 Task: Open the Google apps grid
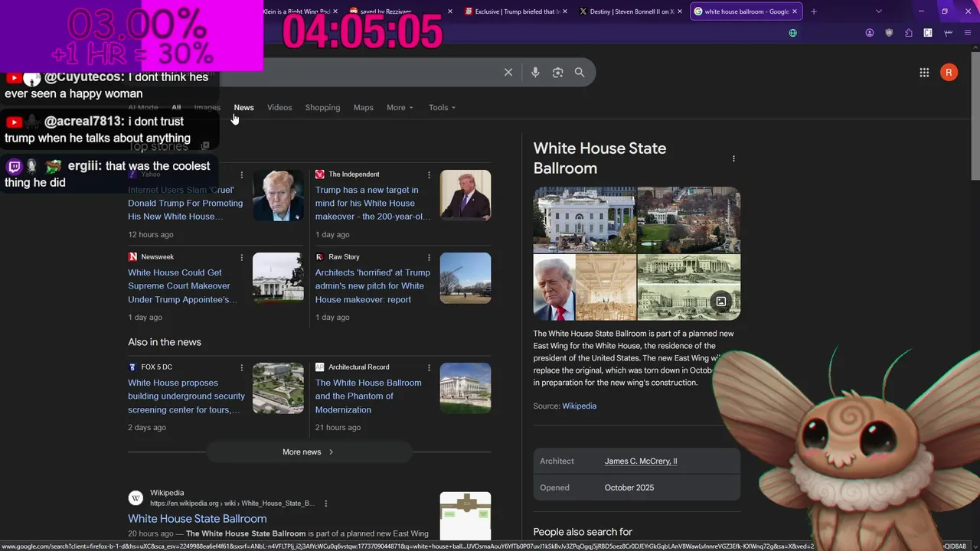pos(924,72)
